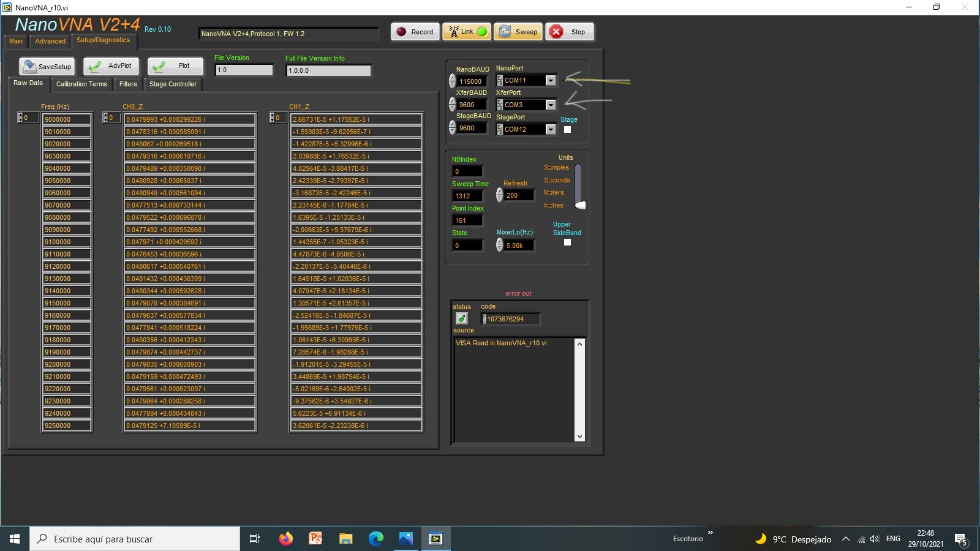The height and width of the screenshot is (551, 980).
Task: Click the CH1_Z array index stepper
Action: tap(272, 118)
